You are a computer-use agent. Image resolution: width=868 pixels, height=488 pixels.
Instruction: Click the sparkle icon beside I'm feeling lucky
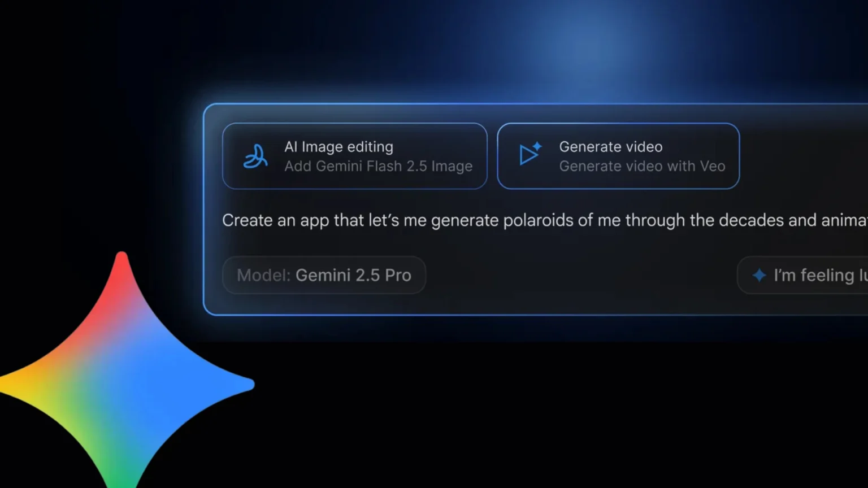tap(758, 275)
